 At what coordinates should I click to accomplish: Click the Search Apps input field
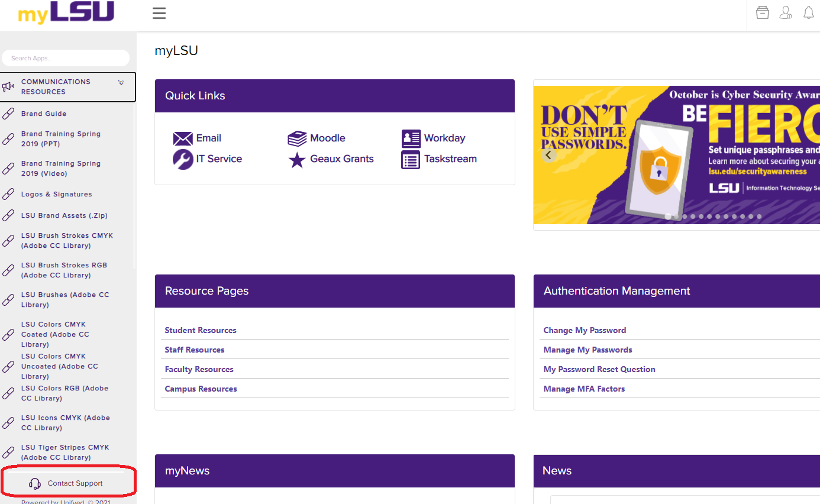click(66, 58)
